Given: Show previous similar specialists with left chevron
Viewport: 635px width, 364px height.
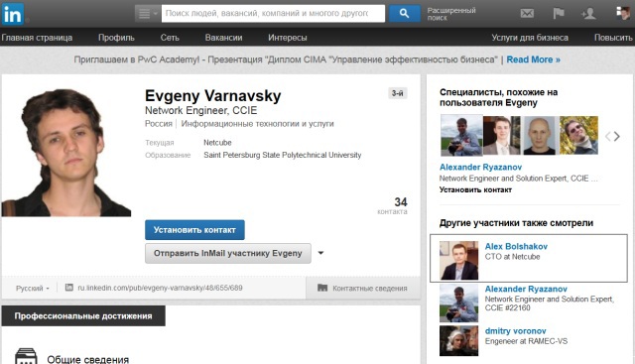Looking at the screenshot, I should pyautogui.click(x=607, y=137).
